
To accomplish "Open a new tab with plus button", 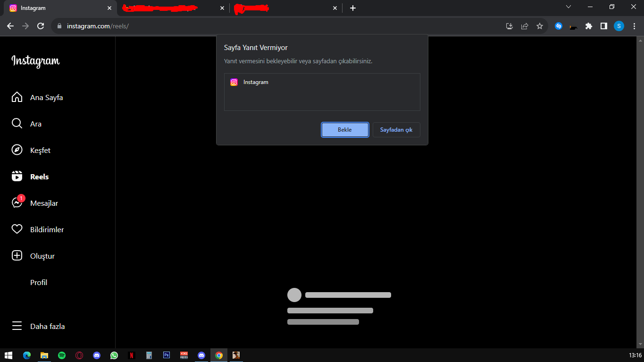I will [x=353, y=8].
